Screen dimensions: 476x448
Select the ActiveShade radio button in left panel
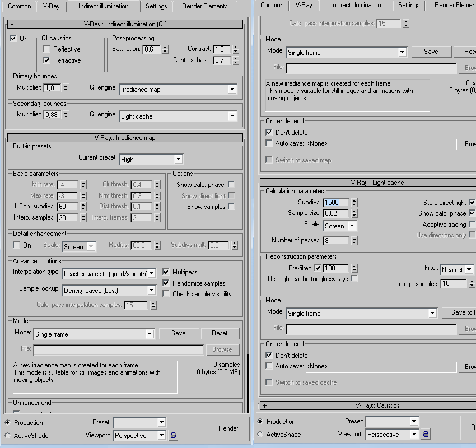tap(8, 435)
